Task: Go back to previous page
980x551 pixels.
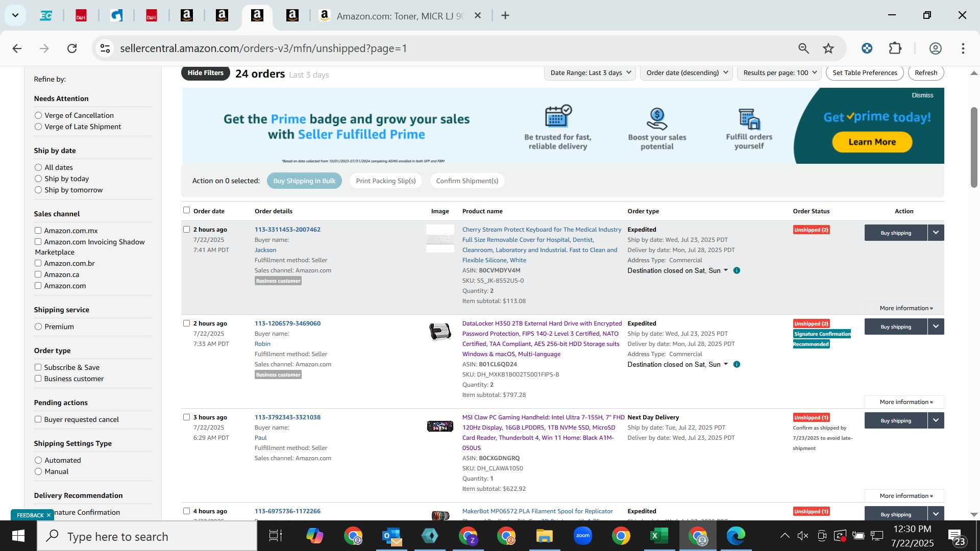Action: tap(17, 48)
